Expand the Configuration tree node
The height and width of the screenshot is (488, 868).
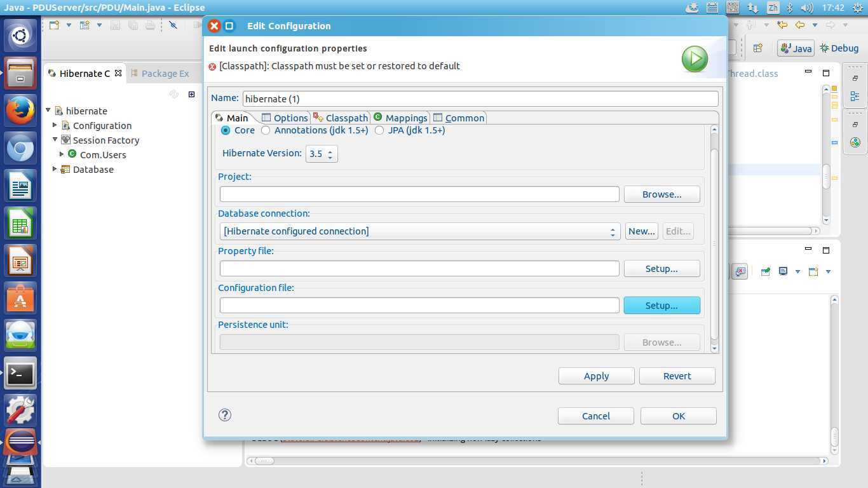55,125
